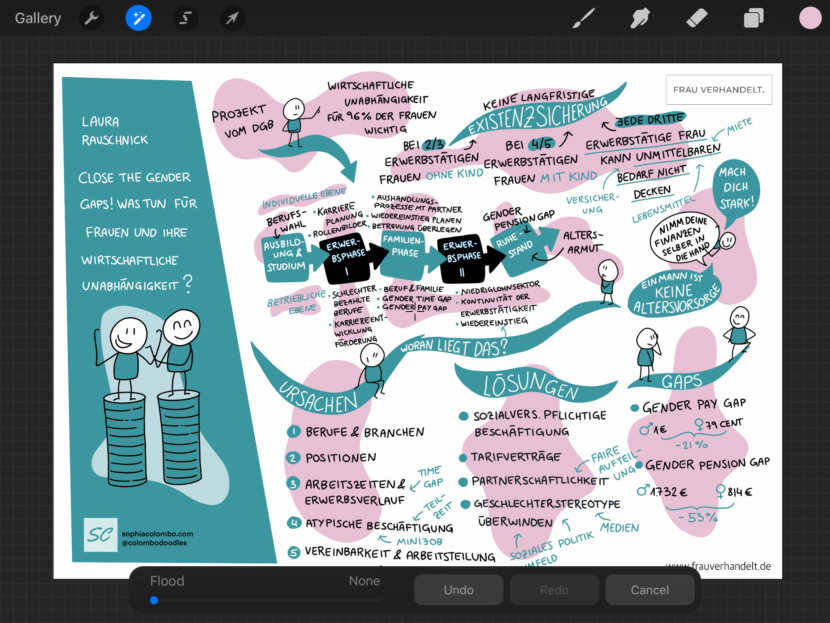Tap the Flood label in the bottom bar
This screenshot has height=623, width=830.
[167, 581]
